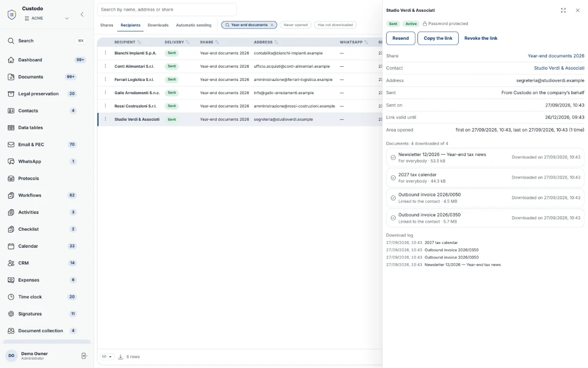
Task: Open 2027 tax calendar document card
Action: pyautogui.click(x=485, y=178)
